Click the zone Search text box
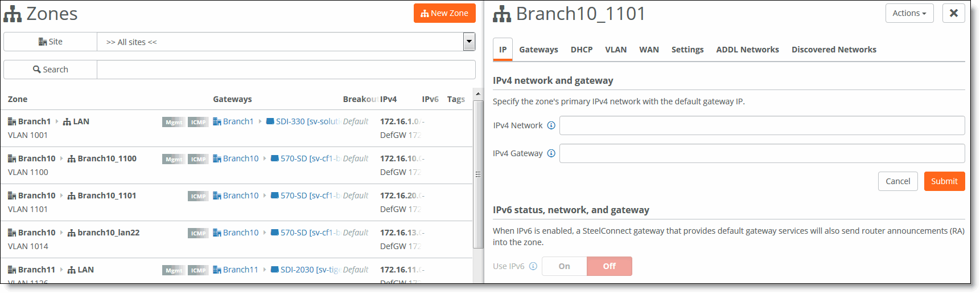 pyautogui.click(x=286, y=70)
